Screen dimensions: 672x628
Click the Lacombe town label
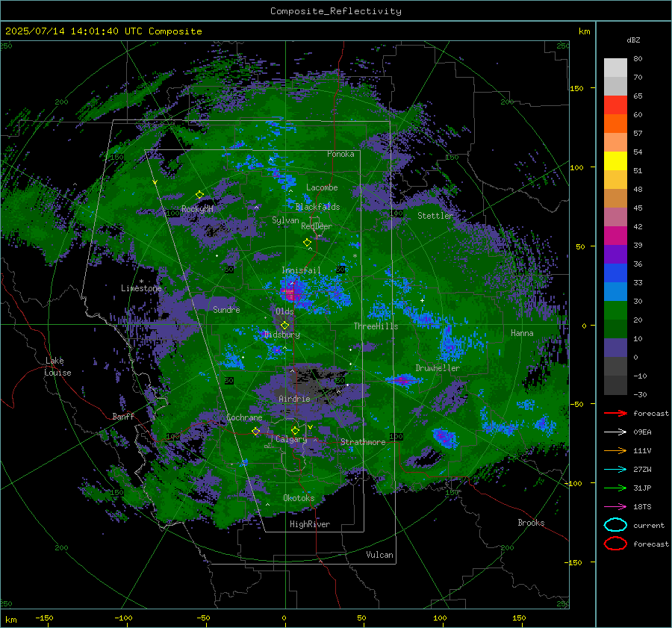click(322, 187)
